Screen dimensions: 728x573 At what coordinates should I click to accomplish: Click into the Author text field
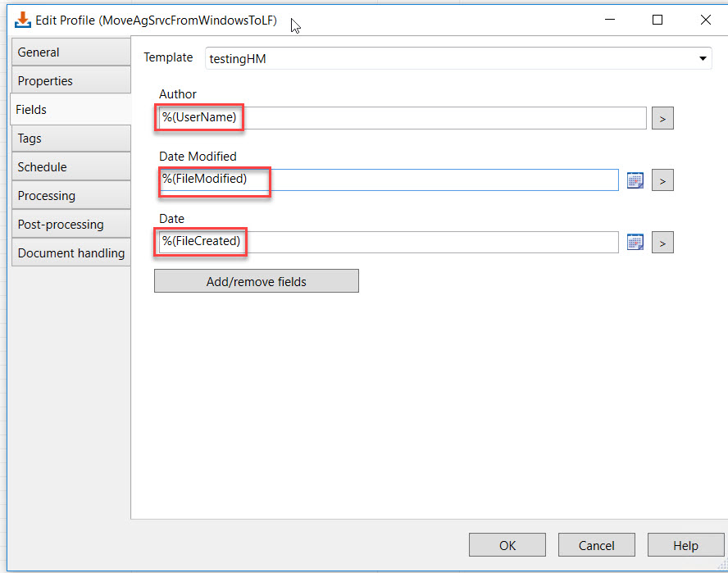(x=402, y=118)
